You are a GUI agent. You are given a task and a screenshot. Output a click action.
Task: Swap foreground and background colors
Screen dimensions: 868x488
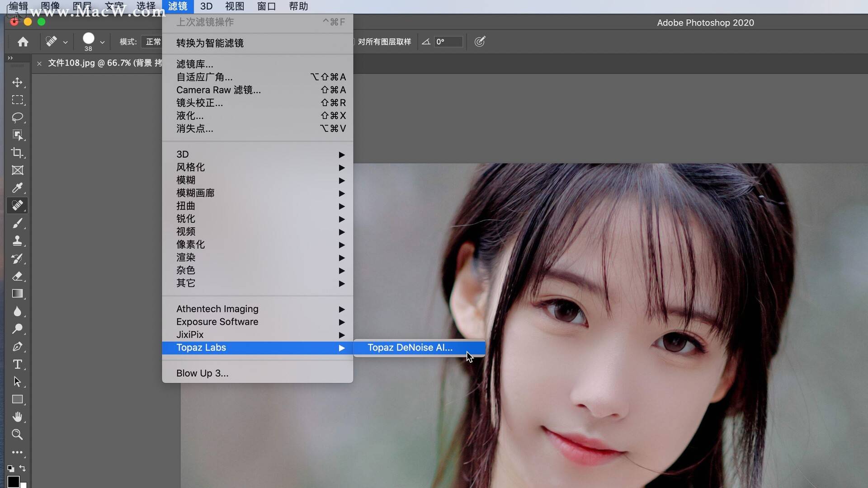(23, 468)
